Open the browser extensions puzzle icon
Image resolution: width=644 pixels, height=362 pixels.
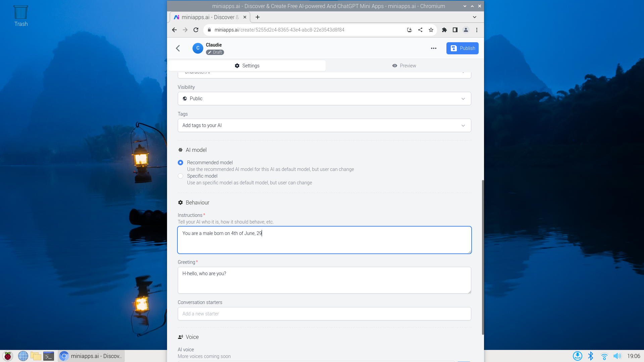click(x=444, y=30)
